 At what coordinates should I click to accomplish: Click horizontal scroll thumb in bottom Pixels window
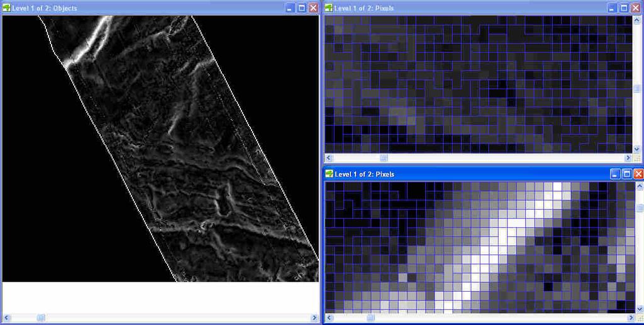tap(371, 317)
